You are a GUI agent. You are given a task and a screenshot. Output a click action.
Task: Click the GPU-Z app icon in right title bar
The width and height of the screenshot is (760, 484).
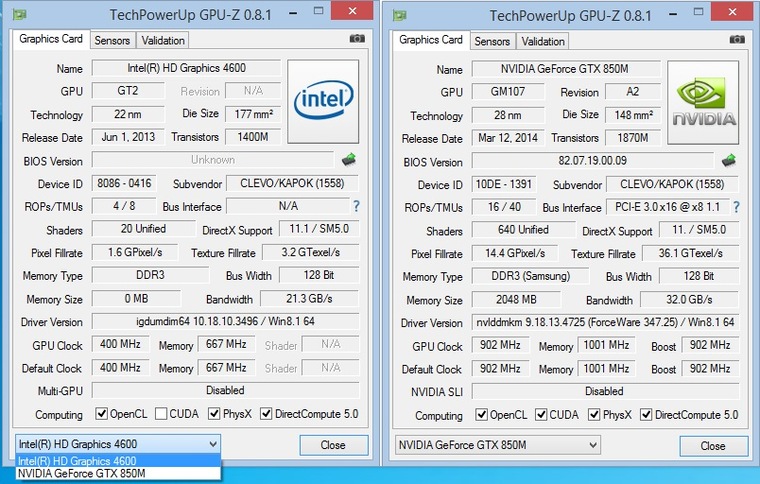[400, 16]
